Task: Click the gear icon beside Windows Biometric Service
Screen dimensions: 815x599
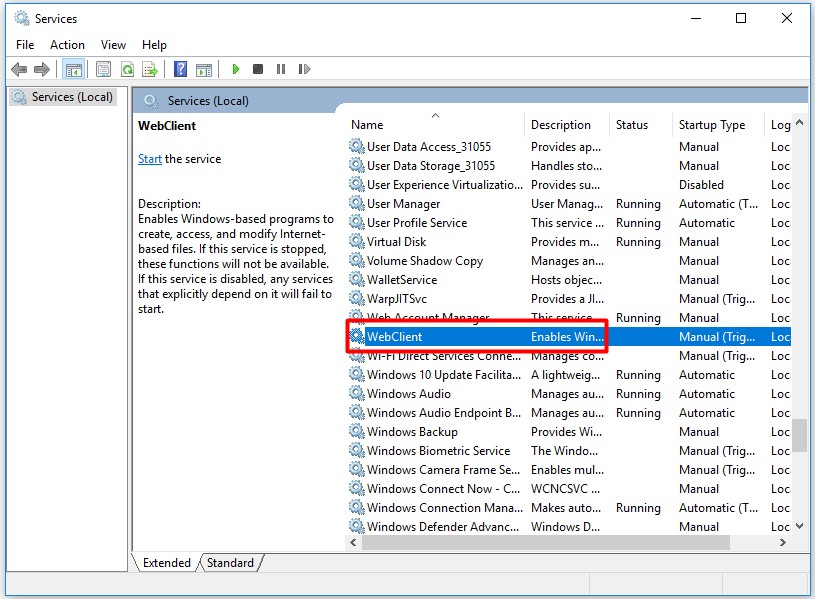Action: 357,450
